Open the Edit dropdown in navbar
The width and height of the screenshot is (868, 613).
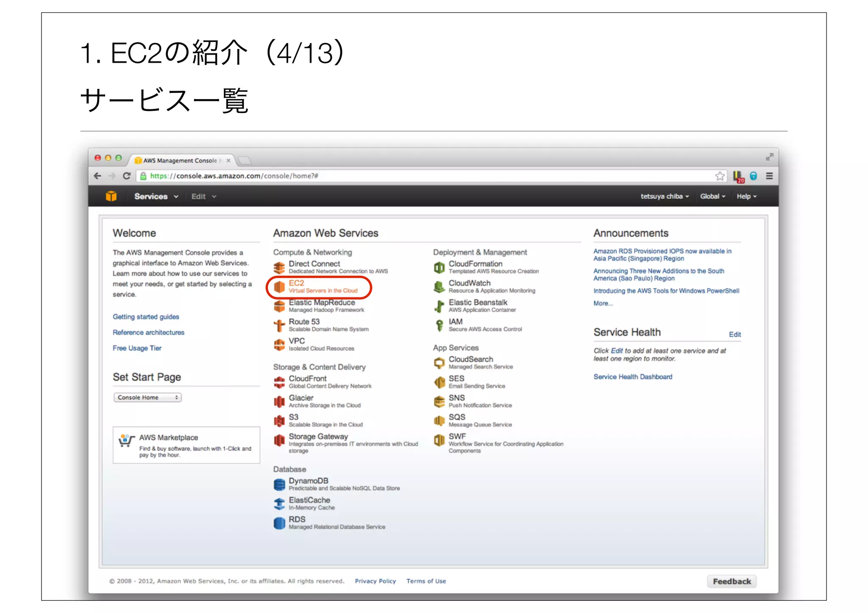[x=203, y=197]
